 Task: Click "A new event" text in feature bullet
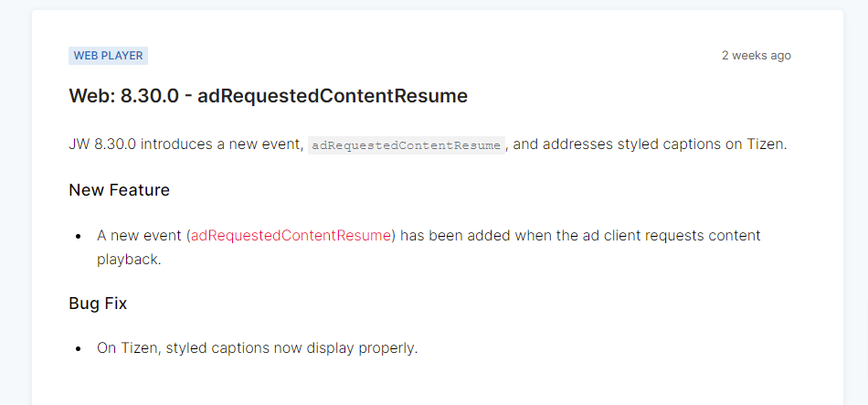click(139, 236)
